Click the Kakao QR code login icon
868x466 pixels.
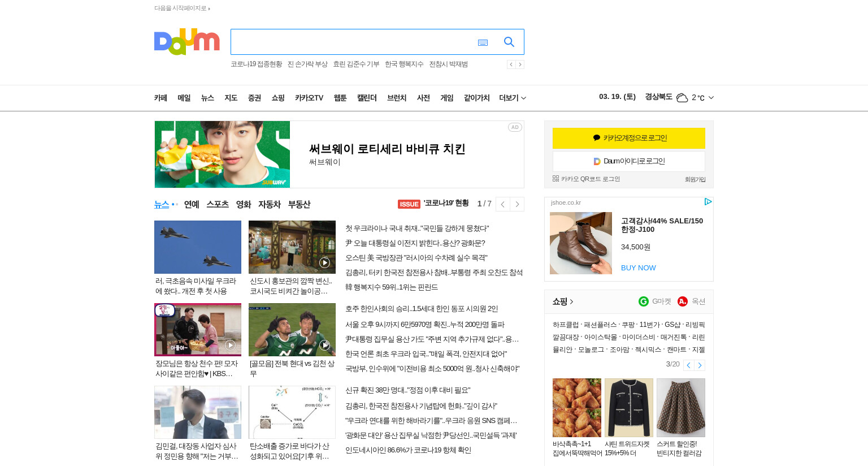(555, 179)
